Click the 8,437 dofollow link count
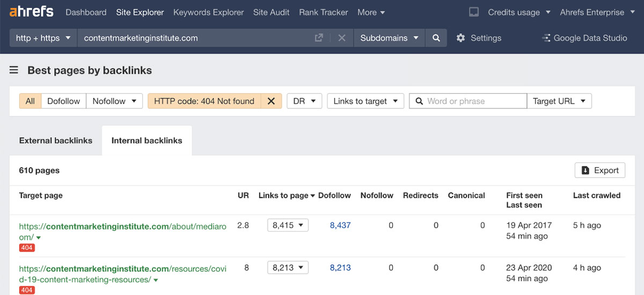Viewport: 644px width, 295px height. point(340,225)
